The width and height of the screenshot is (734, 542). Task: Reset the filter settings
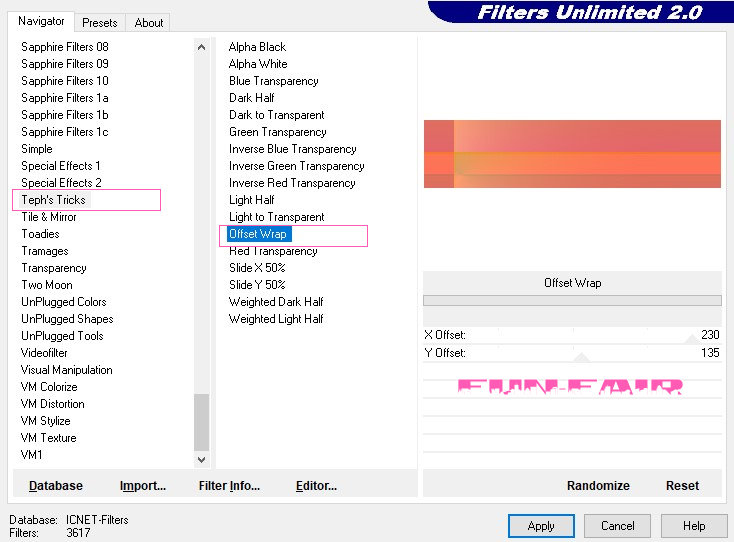(682, 486)
